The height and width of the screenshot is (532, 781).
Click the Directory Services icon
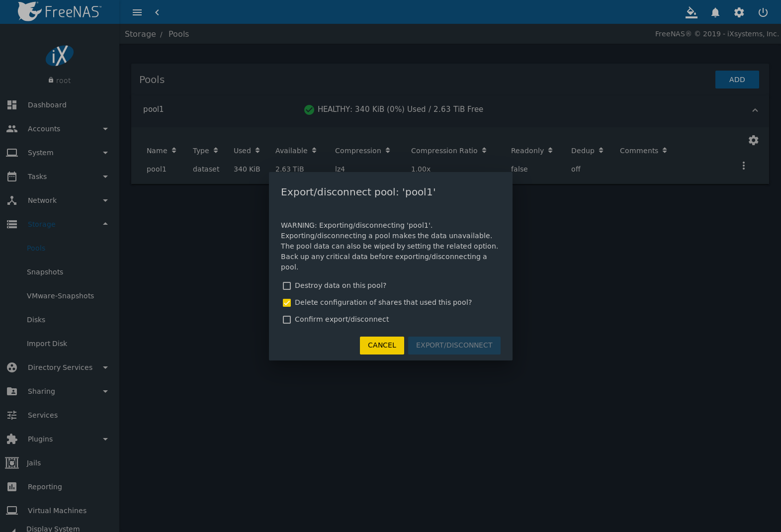(12, 367)
